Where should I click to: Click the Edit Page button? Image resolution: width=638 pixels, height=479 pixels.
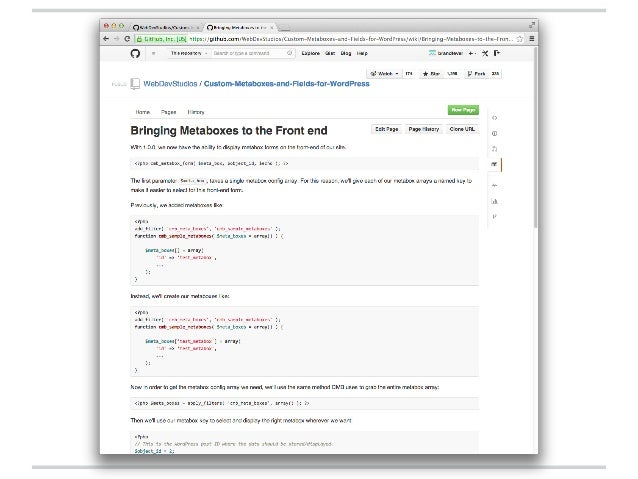387,129
